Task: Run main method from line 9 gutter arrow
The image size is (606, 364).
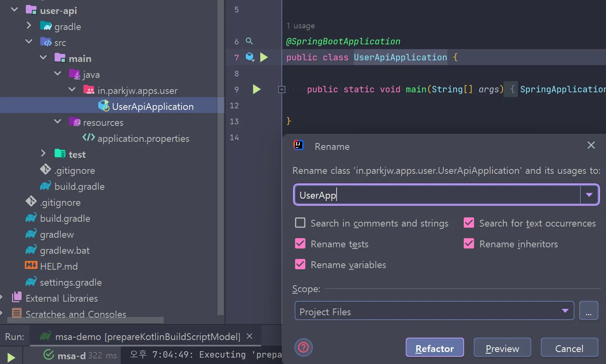Action: click(257, 89)
